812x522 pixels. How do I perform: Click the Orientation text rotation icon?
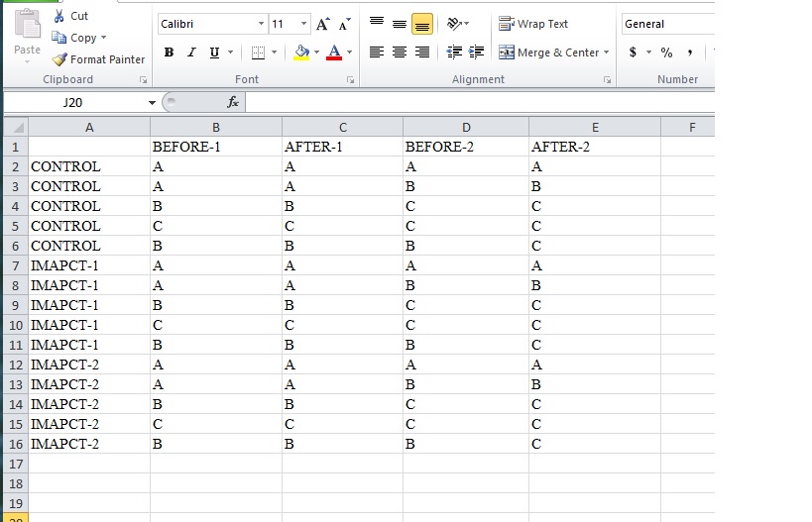point(455,24)
